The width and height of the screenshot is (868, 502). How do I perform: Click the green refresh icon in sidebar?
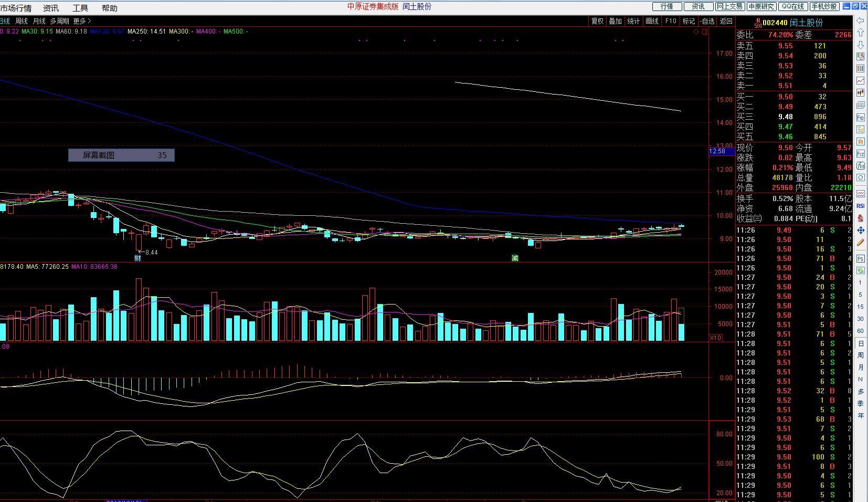[860, 270]
